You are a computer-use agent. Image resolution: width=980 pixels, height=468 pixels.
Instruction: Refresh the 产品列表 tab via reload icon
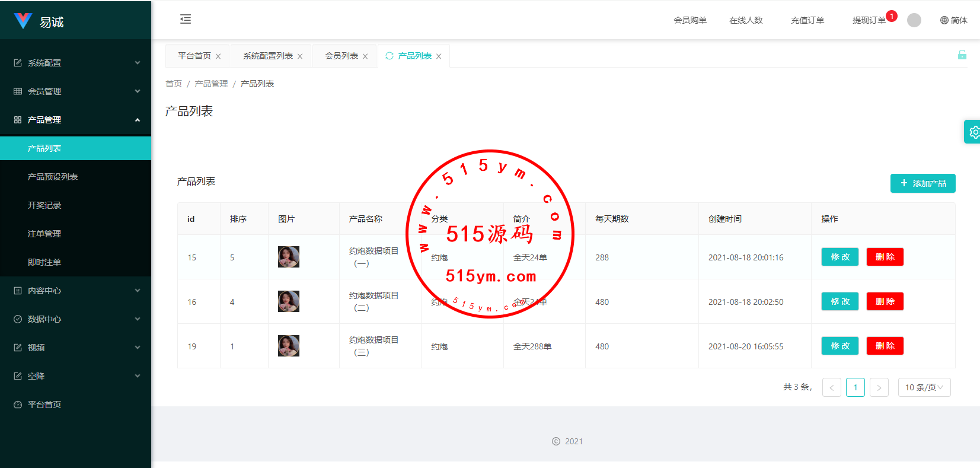coord(390,56)
